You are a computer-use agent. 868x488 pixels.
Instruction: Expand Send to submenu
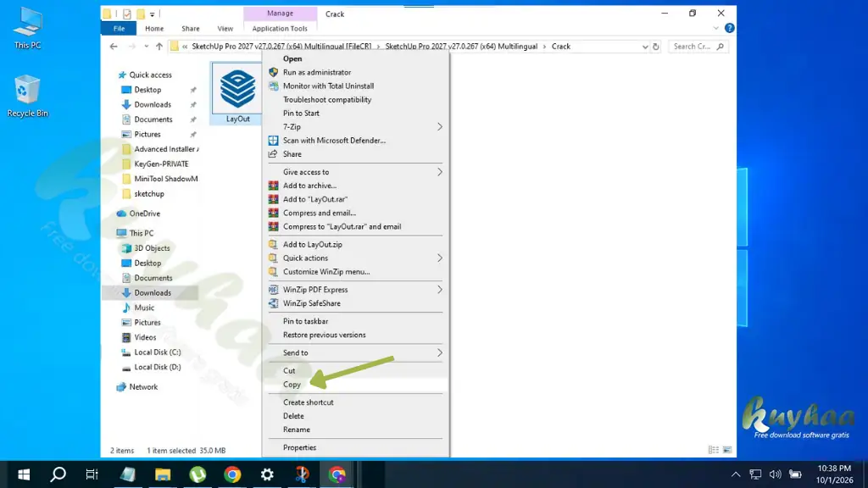440,352
